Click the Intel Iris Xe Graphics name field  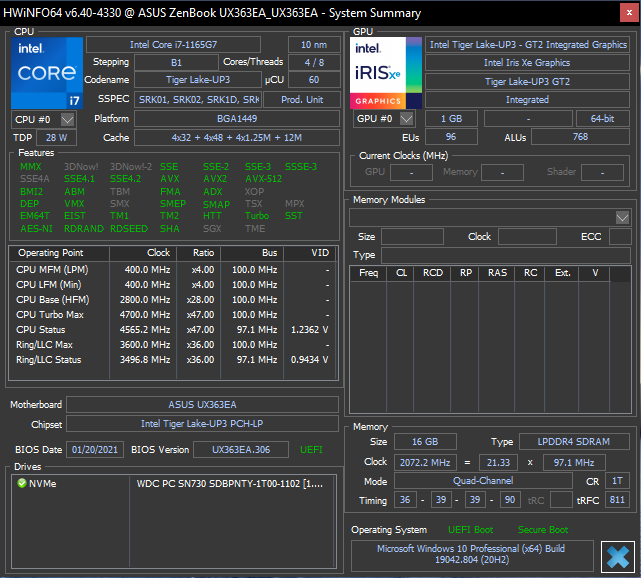click(527, 63)
